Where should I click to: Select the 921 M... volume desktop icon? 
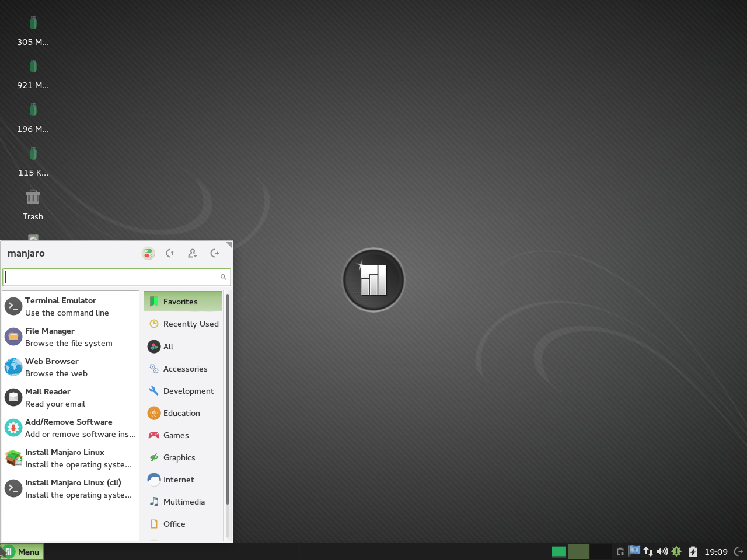33,74
